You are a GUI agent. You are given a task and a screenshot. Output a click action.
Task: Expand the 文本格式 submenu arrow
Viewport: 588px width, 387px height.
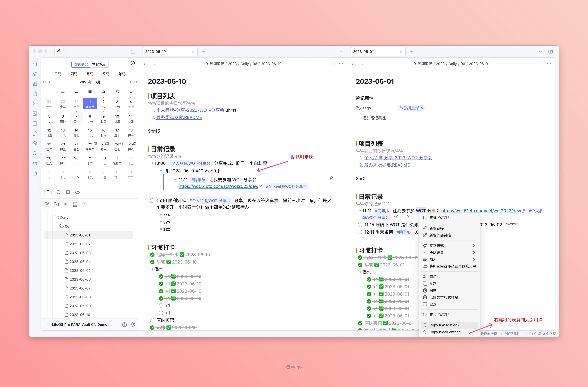pyautogui.click(x=474, y=245)
